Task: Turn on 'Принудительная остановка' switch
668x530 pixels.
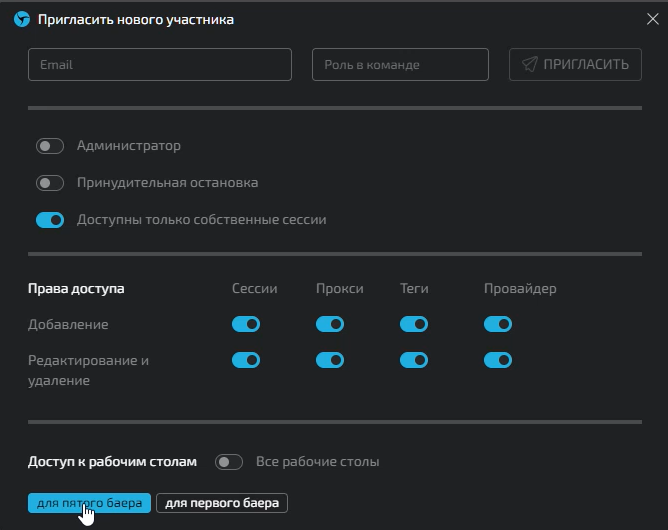Action: [x=50, y=183]
